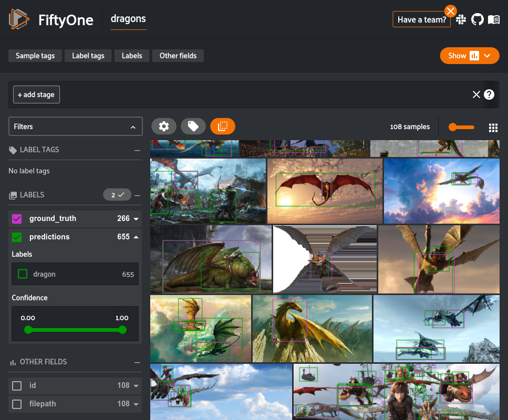Open the Sample tags tab
This screenshot has height=420, width=508.
pos(35,56)
